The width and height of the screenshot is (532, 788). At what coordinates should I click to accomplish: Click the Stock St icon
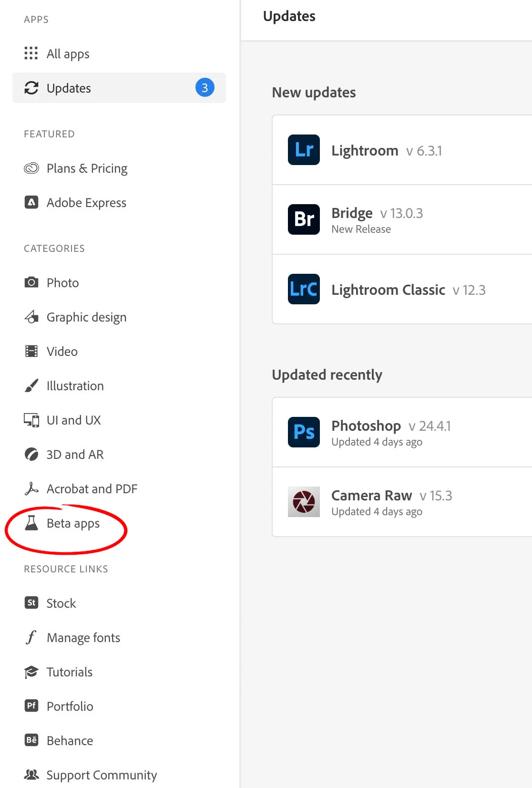pyautogui.click(x=31, y=602)
